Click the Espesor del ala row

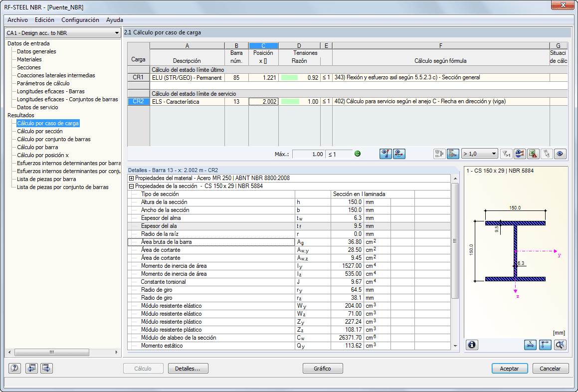tap(289, 226)
